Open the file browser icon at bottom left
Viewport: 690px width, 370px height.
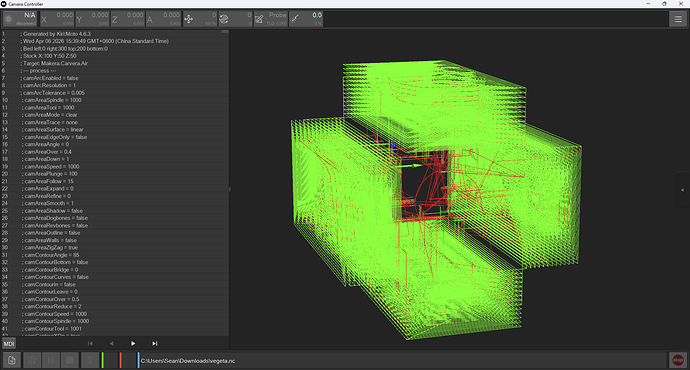(x=12, y=360)
